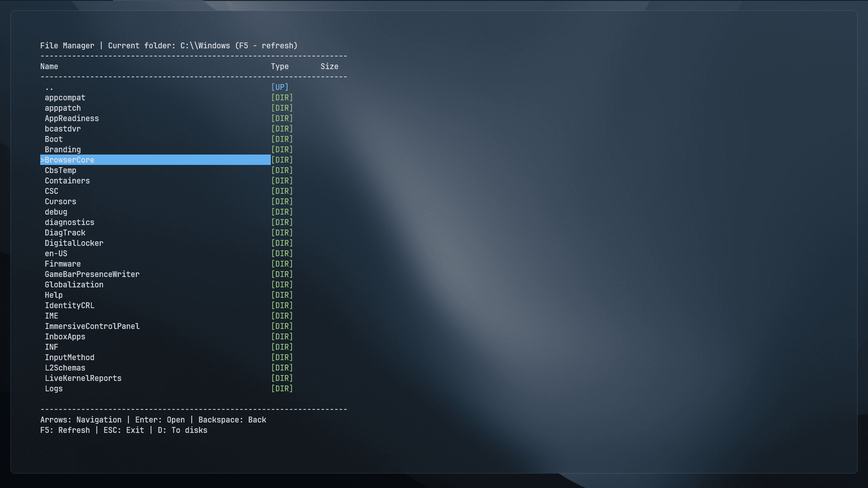Image resolution: width=868 pixels, height=488 pixels.
Task: Select the appcompat folder row
Action: coord(65,98)
